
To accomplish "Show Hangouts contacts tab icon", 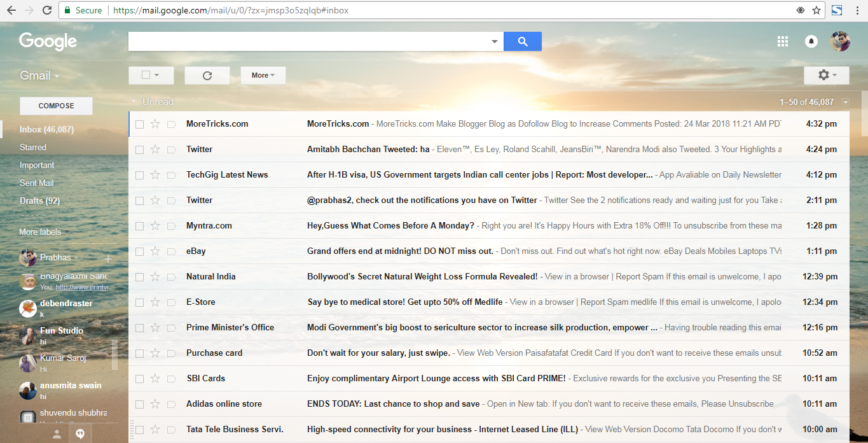I will pos(57,433).
